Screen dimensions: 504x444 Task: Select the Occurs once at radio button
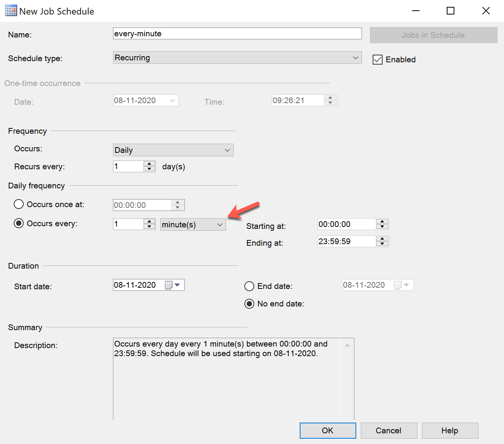pyautogui.click(x=19, y=204)
